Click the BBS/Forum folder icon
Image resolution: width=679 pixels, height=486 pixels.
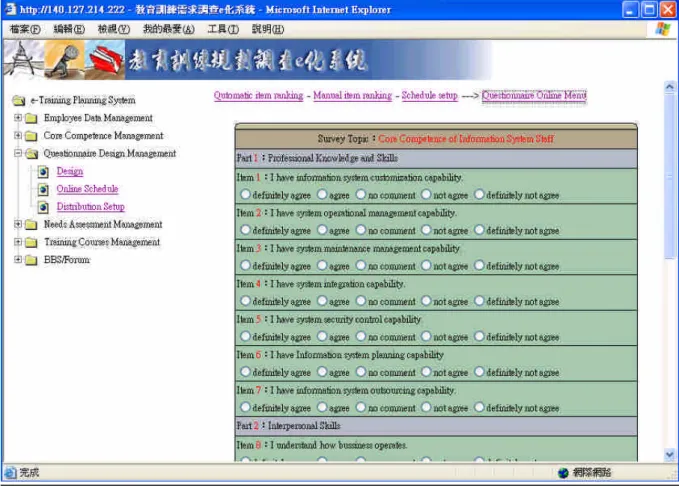[31, 260]
